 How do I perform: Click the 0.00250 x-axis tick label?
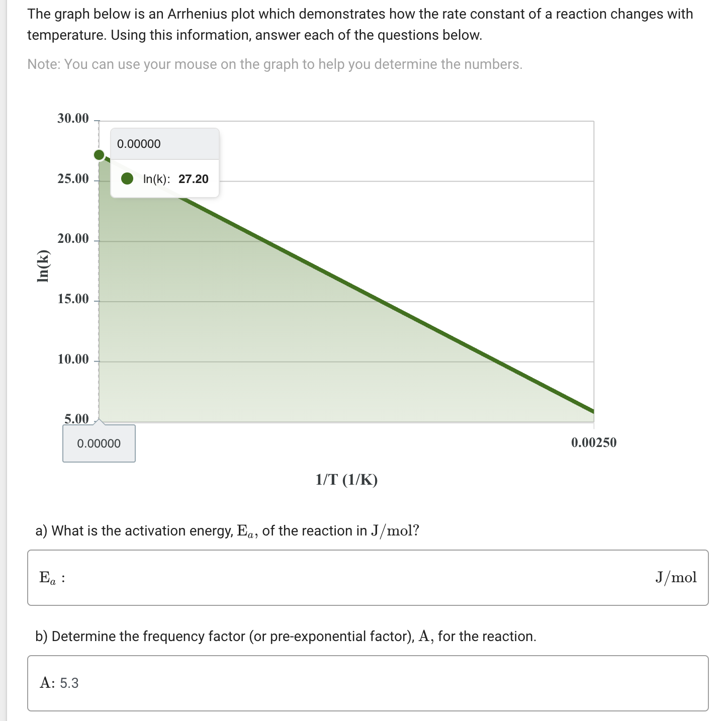[594, 442]
